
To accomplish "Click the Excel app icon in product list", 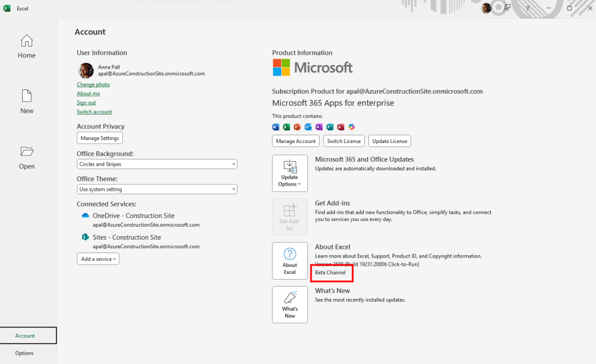I will click(286, 127).
